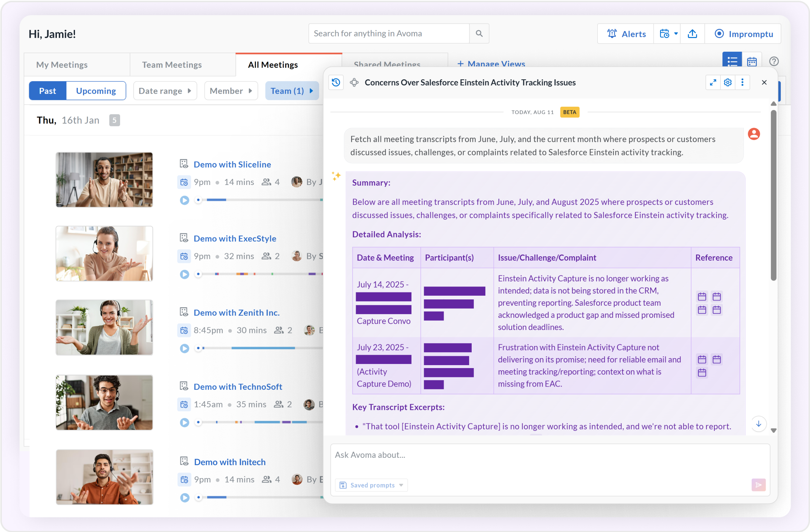This screenshot has width=810, height=532.
Task: Play the Demo with TechnoSoft recording
Action: pyautogui.click(x=185, y=422)
